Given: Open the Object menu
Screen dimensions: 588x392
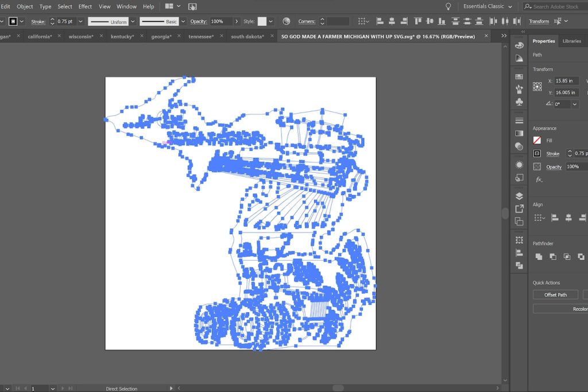Looking at the screenshot, I should tap(25, 6).
